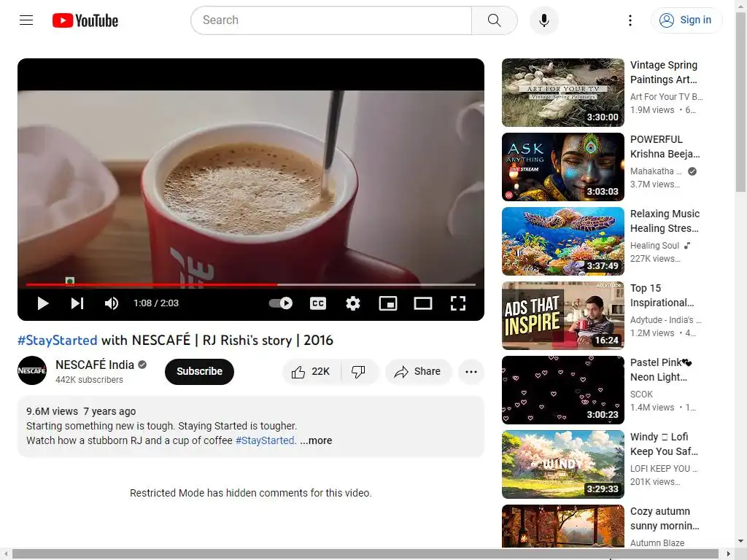Switch to theater mode
The width and height of the screenshot is (747, 560).
(x=423, y=303)
